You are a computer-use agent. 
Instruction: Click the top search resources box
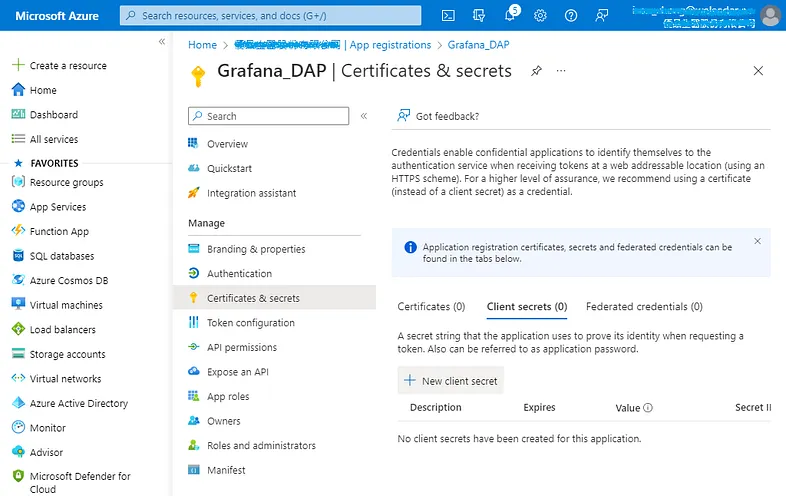click(271, 16)
